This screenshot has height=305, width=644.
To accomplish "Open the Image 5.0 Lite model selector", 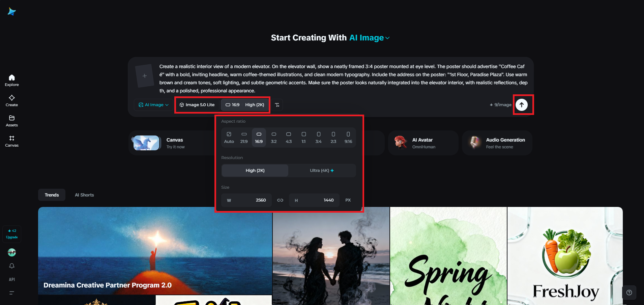I will pos(197,105).
